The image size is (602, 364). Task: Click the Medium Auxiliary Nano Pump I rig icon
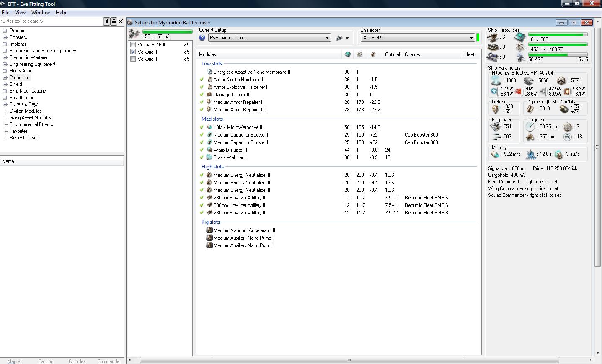pyautogui.click(x=209, y=245)
